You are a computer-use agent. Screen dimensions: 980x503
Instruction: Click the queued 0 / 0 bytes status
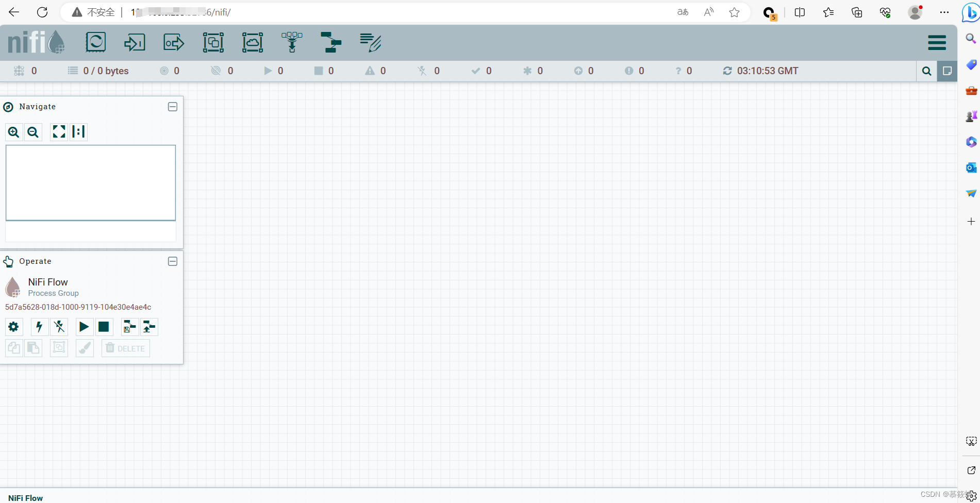click(99, 71)
